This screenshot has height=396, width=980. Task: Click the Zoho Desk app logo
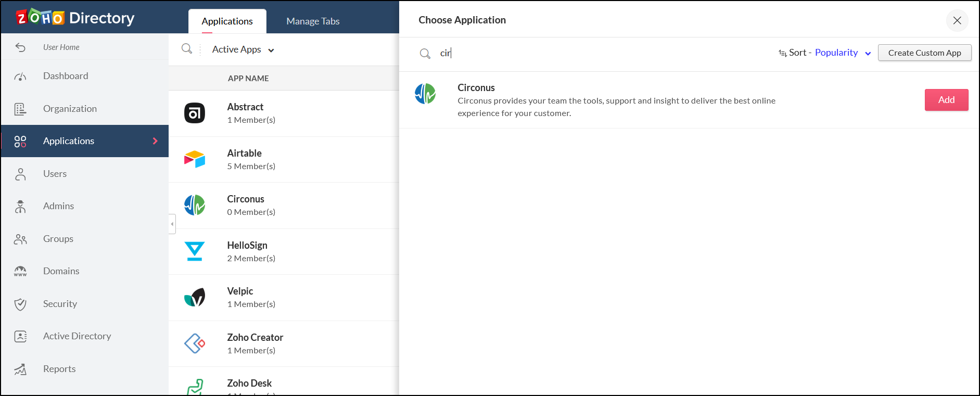[x=195, y=387]
